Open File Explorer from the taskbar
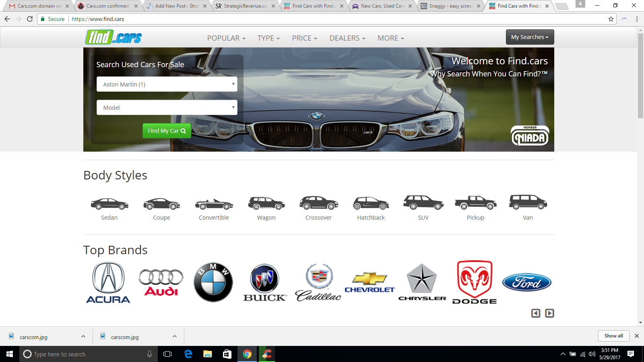 tap(207, 354)
